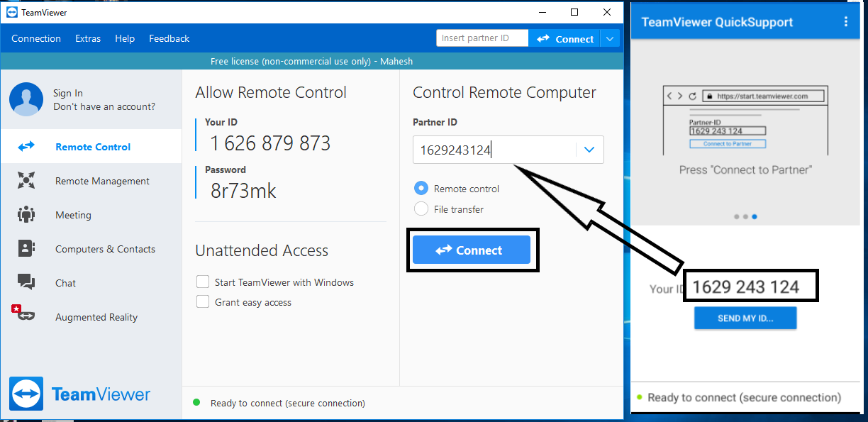Open the QuickSupport three-dot overflow menu
This screenshot has height=422, width=868.
845,22
